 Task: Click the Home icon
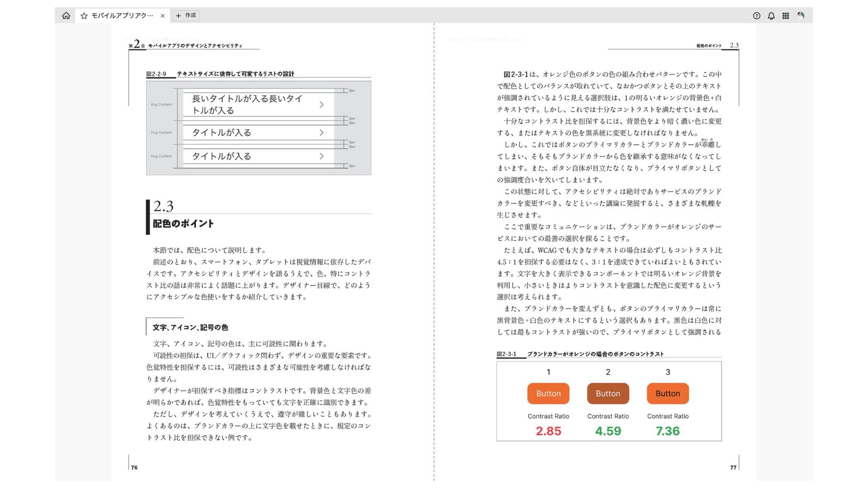pos(66,16)
